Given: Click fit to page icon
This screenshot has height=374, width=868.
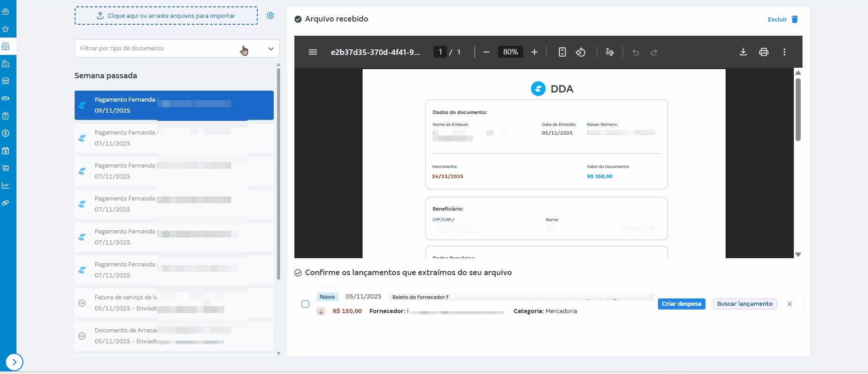Looking at the screenshot, I should (562, 52).
